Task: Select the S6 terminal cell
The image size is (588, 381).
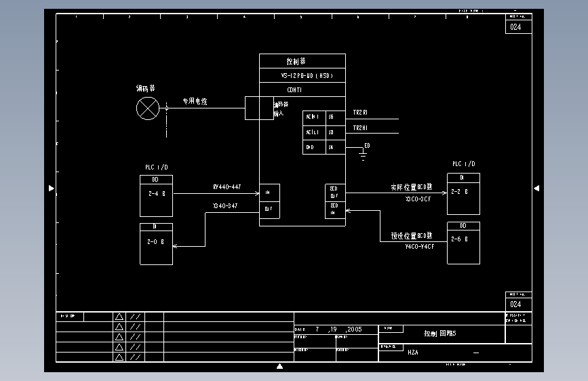Action: (x=335, y=117)
